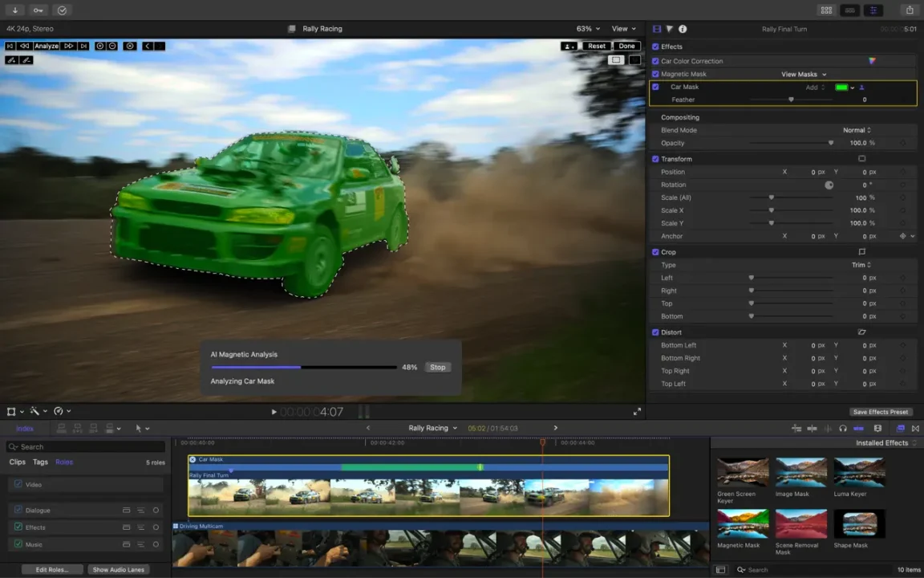Image resolution: width=924 pixels, height=578 pixels.
Task: Click Save Effects Preset button
Action: tap(881, 412)
